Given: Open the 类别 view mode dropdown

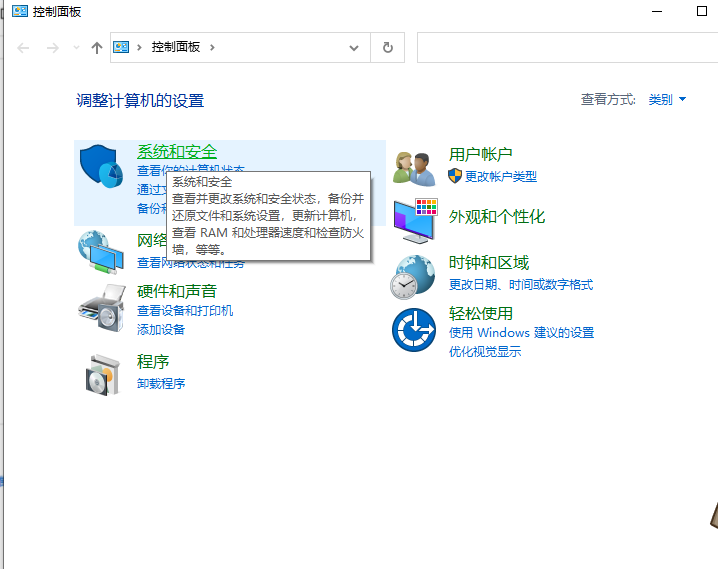Looking at the screenshot, I should (667, 100).
